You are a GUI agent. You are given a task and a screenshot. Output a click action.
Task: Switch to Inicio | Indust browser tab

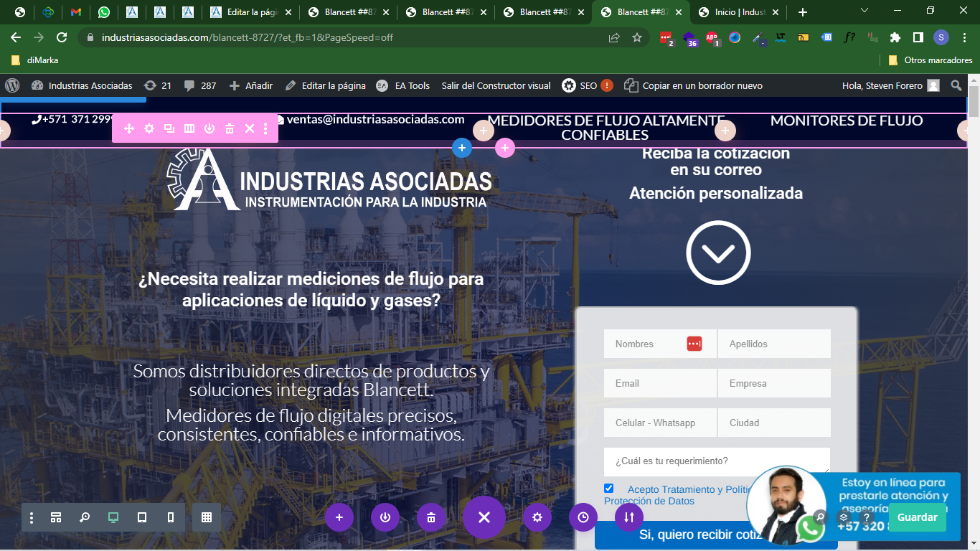[738, 12]
